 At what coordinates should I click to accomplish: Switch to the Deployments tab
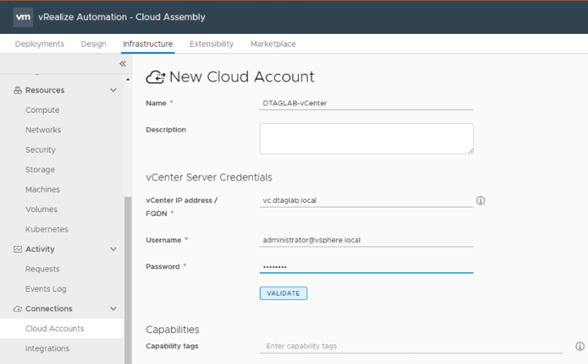coord(39,44)
